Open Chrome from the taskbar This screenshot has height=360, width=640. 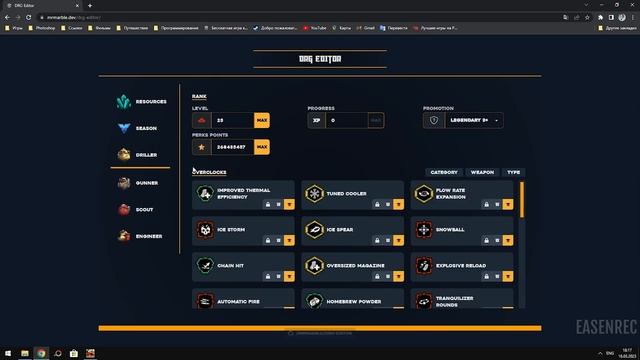[41, 353]
